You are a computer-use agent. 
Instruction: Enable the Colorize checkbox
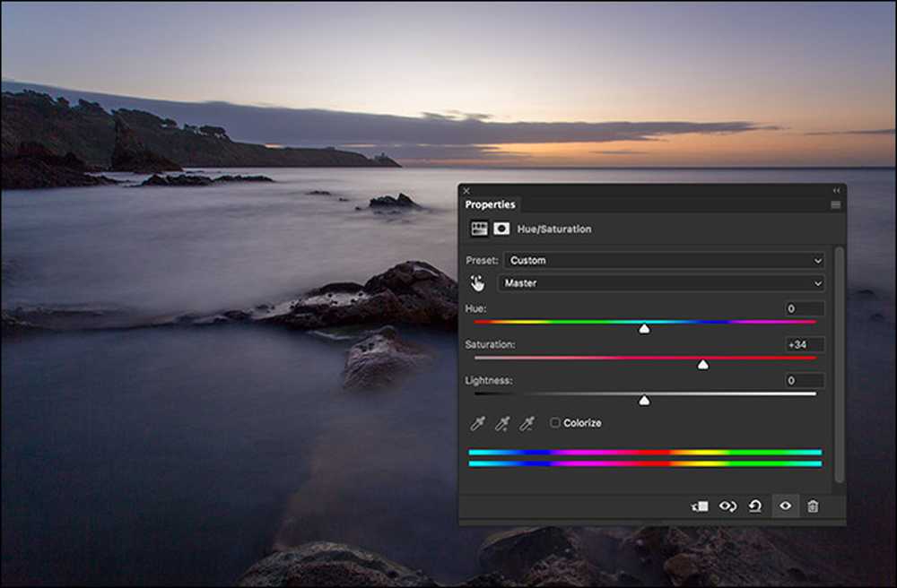click(x=555, y=423)
